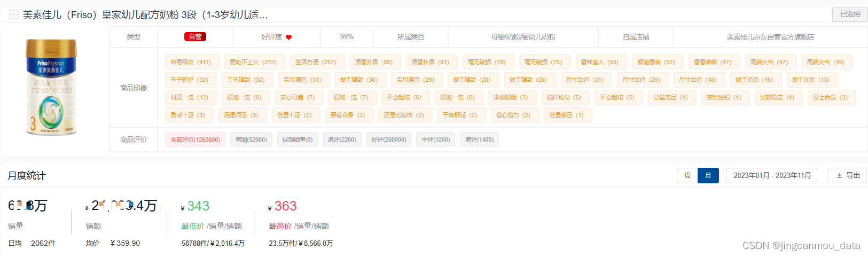Select the 有图(52000) review filter
The width and height of the screenshot is (868, 256).
(x=251, y=139)
